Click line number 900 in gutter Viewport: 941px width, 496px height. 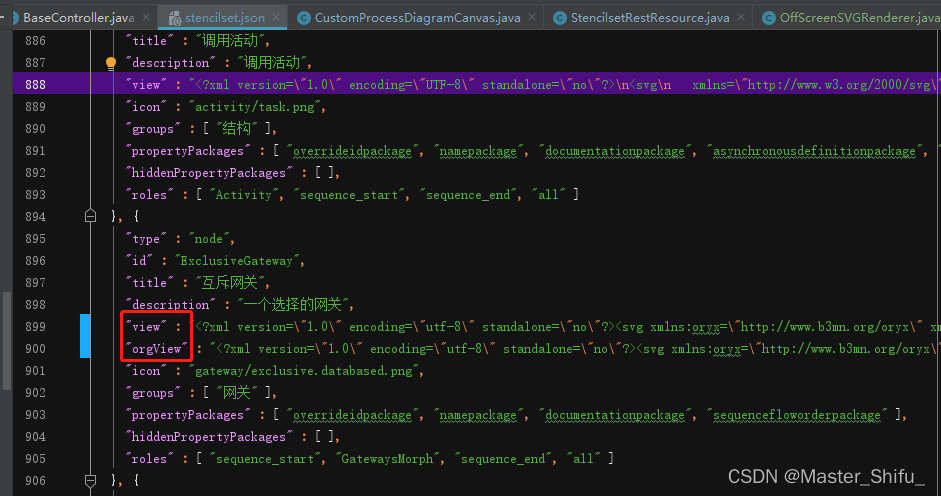[35, 349]
